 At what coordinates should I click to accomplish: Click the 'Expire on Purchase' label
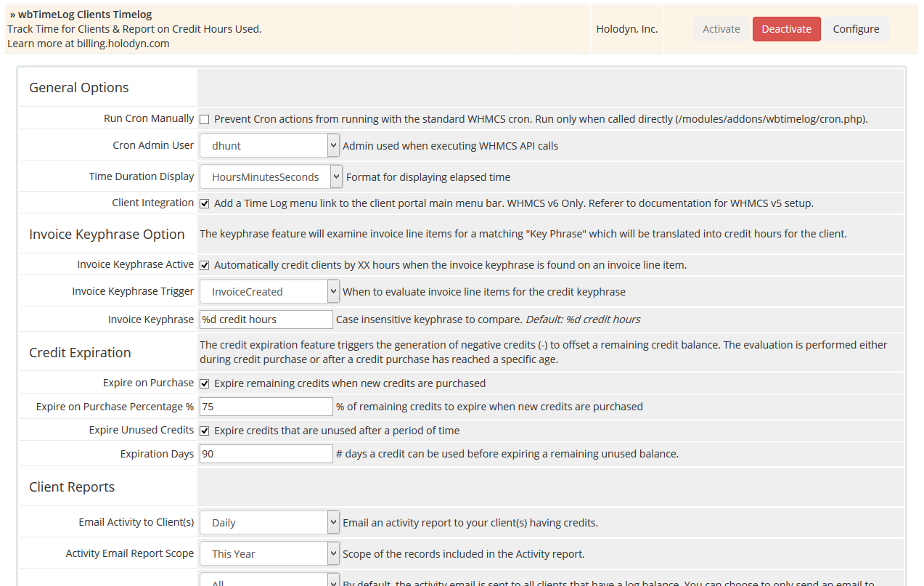[x=149, y=383]
